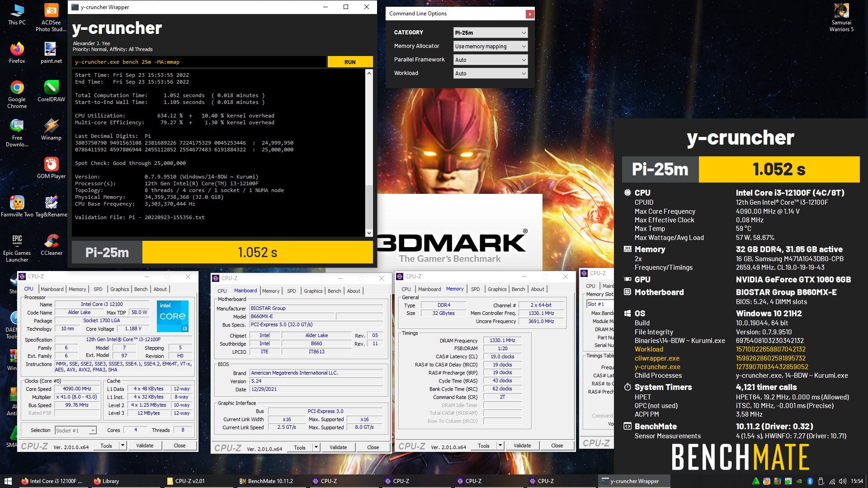
Task: Click the Model field B660MX-E
Action: (x=292, y=316)
